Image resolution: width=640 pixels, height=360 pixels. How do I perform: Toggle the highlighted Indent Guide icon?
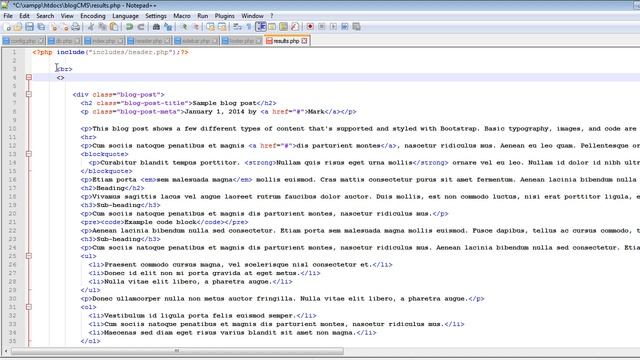261,27
